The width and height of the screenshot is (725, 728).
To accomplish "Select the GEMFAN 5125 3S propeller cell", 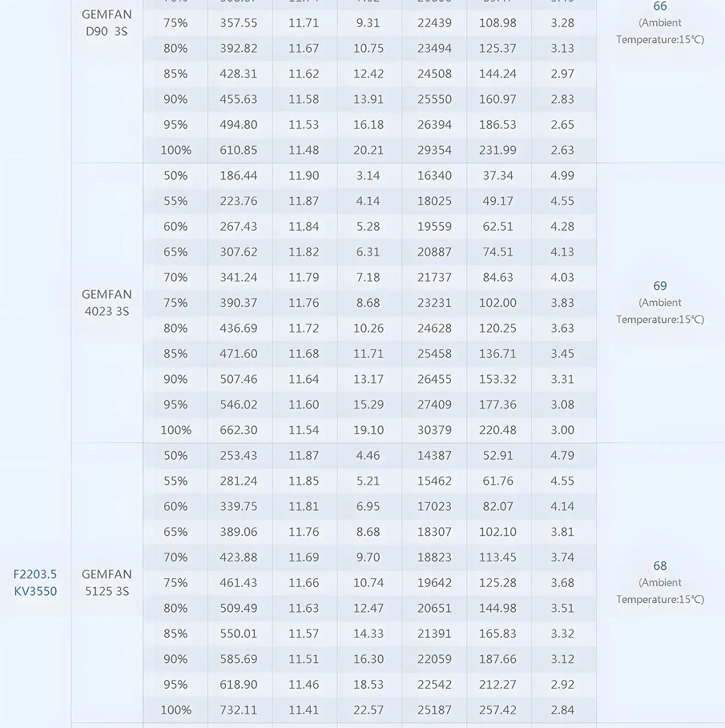I will (x=107, y=582).
